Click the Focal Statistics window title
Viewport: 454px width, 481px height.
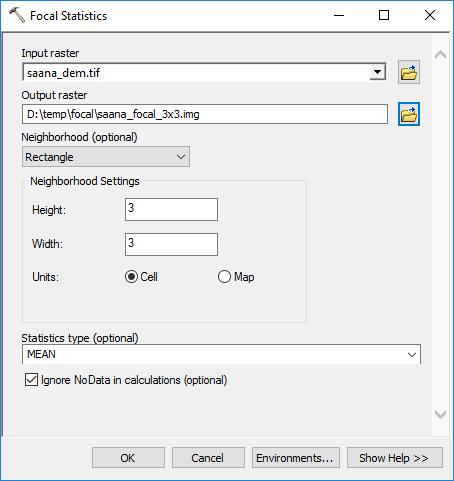click(x=69, y=16)
